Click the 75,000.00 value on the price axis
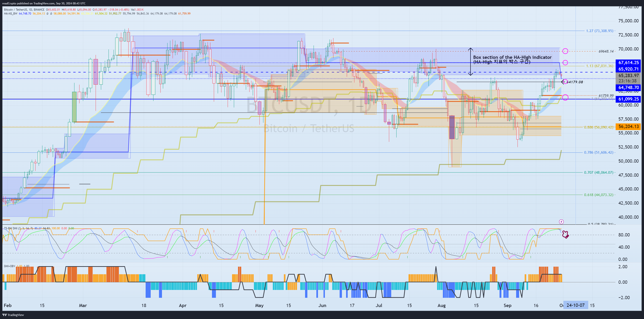 point(628,21)
